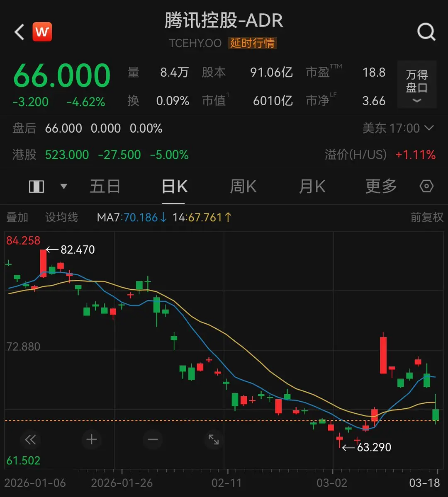Tap the 63.290 low price label

374,447
